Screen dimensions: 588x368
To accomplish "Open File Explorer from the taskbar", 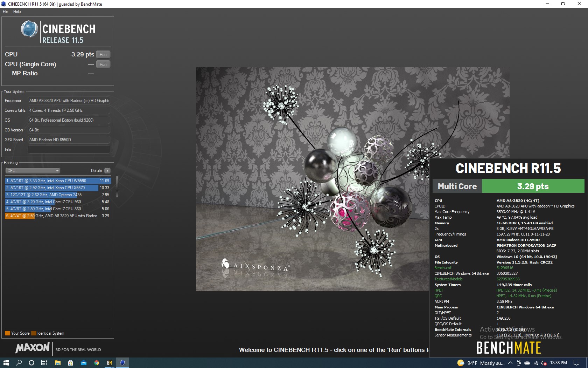I will (58, 363).
